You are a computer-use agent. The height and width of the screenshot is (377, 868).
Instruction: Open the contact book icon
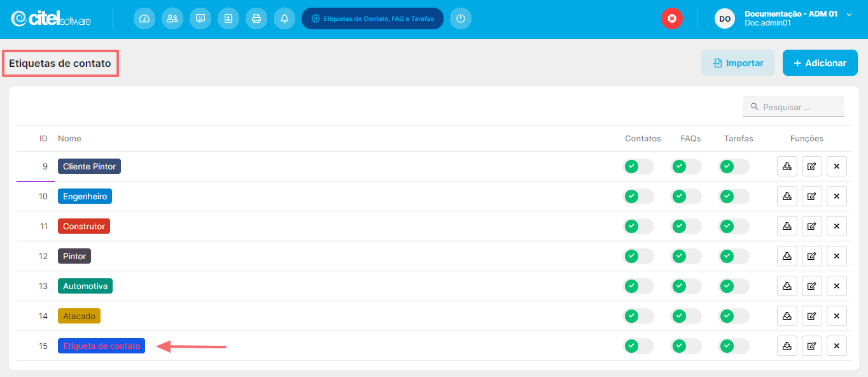click(x=228, y=18)
